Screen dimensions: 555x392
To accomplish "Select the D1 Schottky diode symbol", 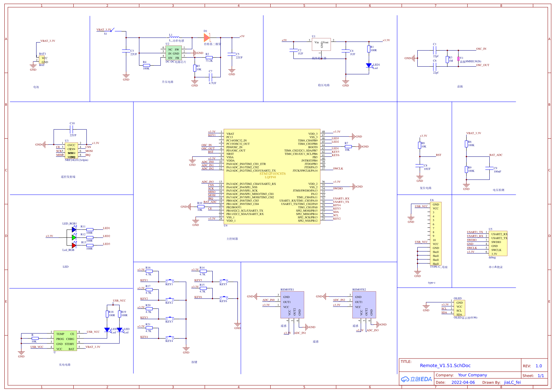I will coord(207,37).
